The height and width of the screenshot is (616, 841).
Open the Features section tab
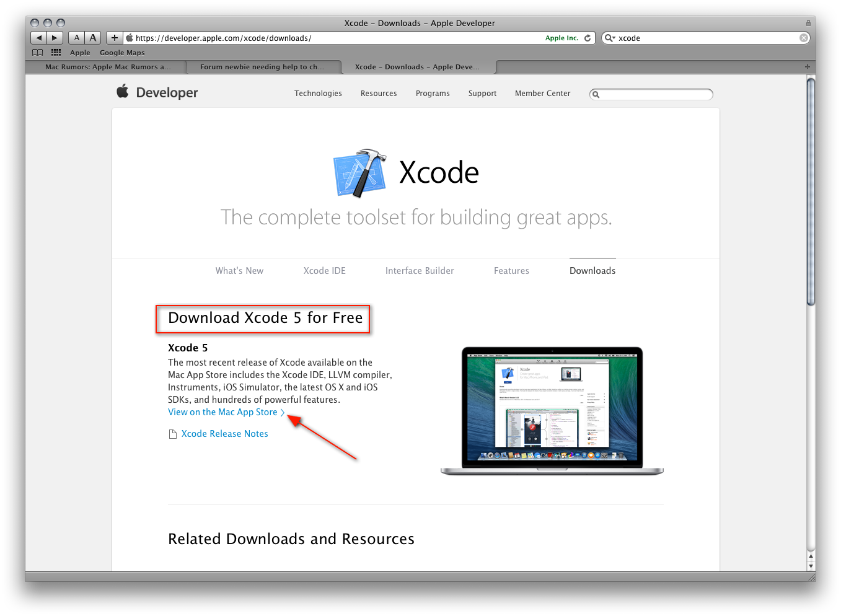(x=511, y=271)
